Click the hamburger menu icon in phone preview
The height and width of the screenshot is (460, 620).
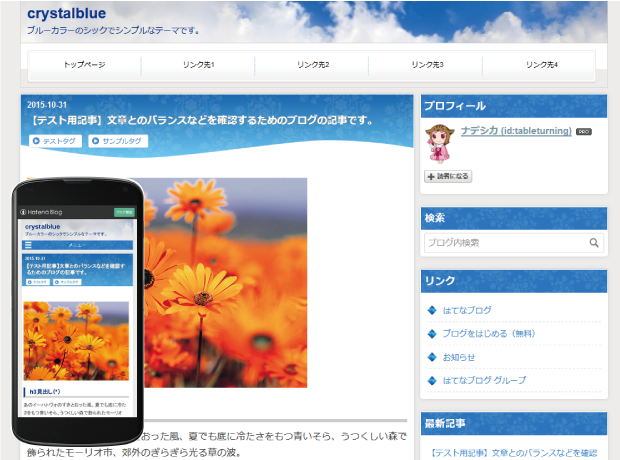(x=28, y=245)
